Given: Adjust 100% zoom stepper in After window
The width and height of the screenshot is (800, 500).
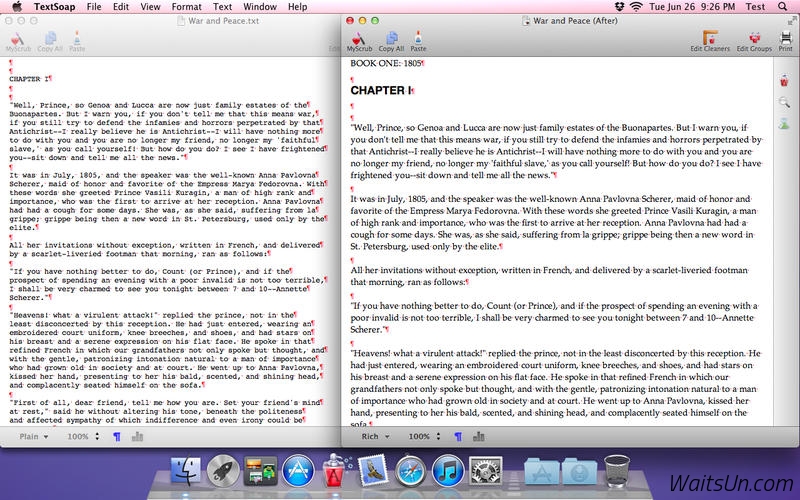Looking at the screenshot, I should [438, 436].
